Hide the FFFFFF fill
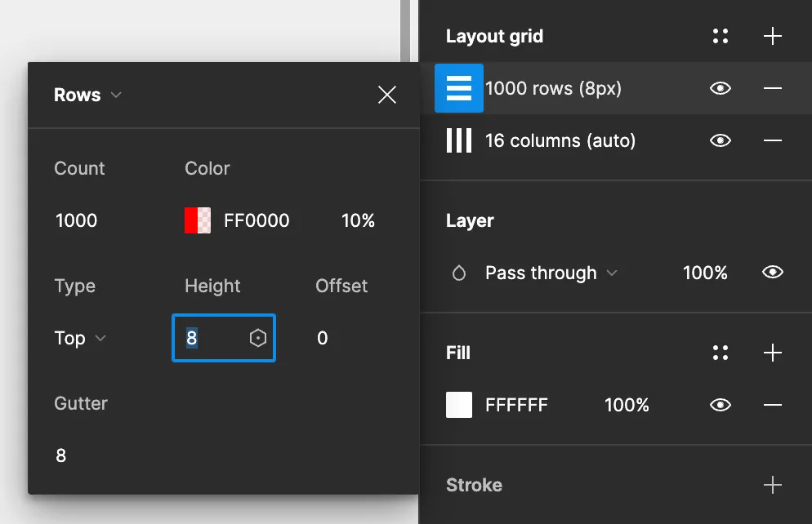 click(x=720, y=405)
